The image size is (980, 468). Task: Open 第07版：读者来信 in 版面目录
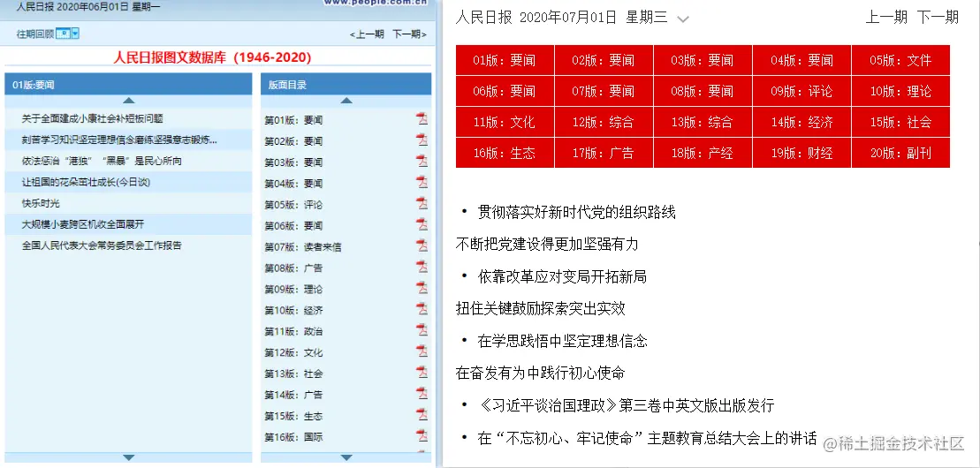[303, 247]
